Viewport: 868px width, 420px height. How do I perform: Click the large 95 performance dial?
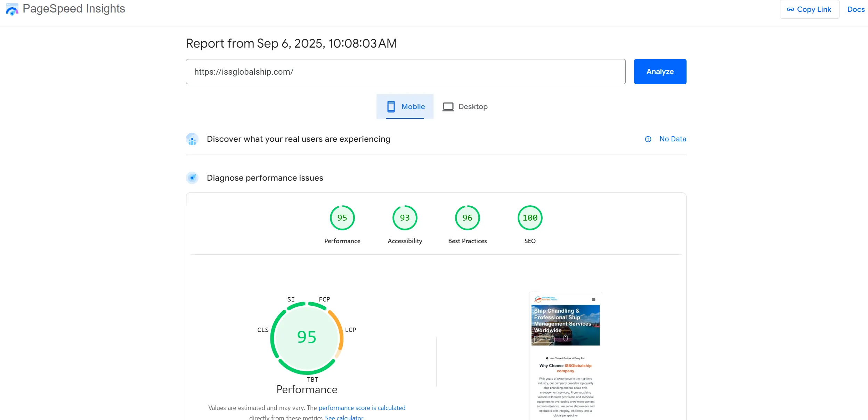(307, 338)
